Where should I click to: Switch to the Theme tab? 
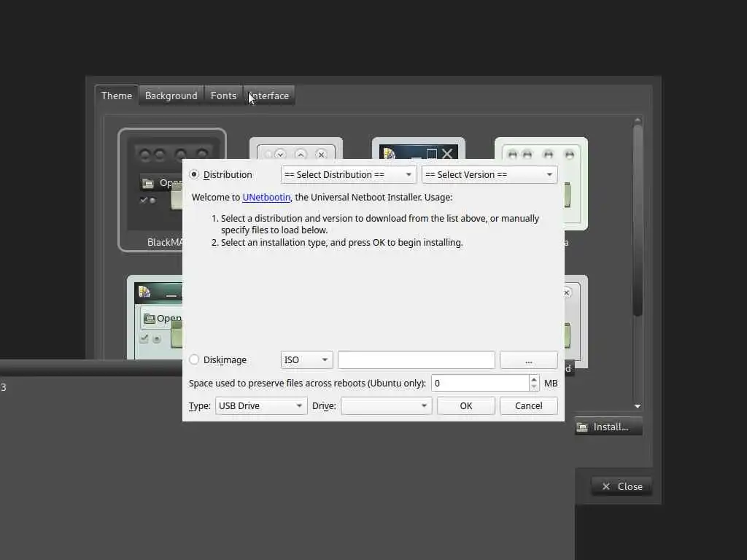coord(117,96)
